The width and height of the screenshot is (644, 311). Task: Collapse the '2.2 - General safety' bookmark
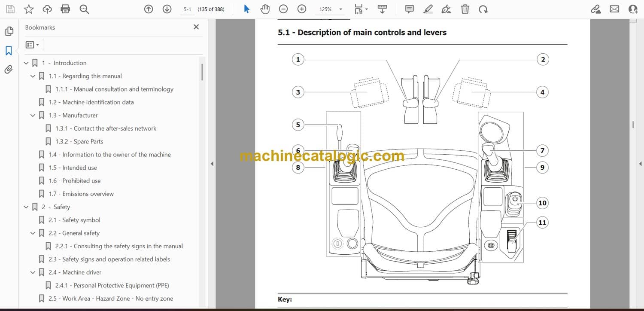click(33, 233)
